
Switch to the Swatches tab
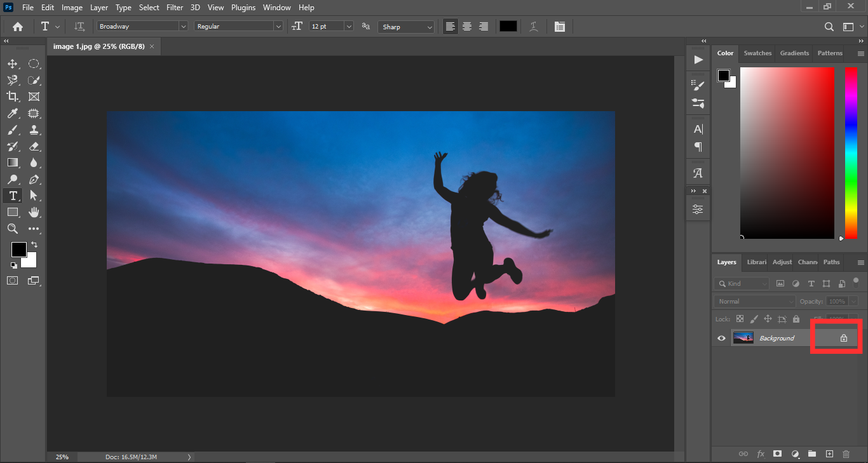[757, 53]
